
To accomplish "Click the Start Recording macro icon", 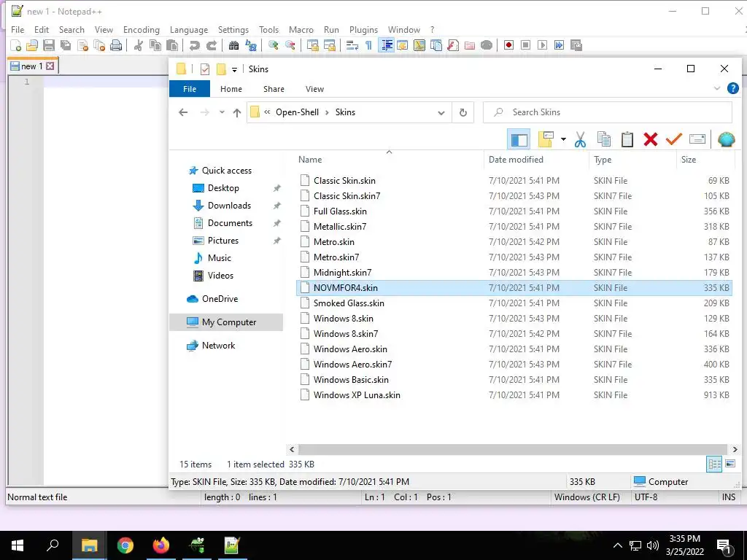I will [508, 45].
